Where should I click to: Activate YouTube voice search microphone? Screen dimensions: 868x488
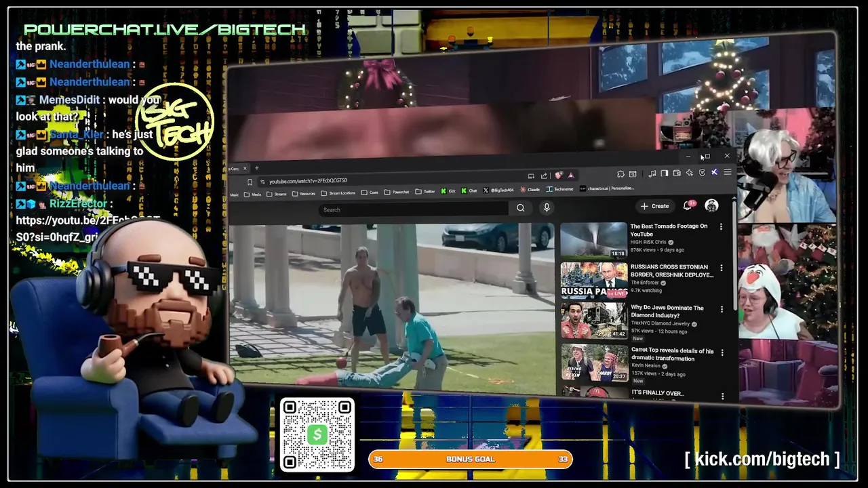[x=547, y=207]
